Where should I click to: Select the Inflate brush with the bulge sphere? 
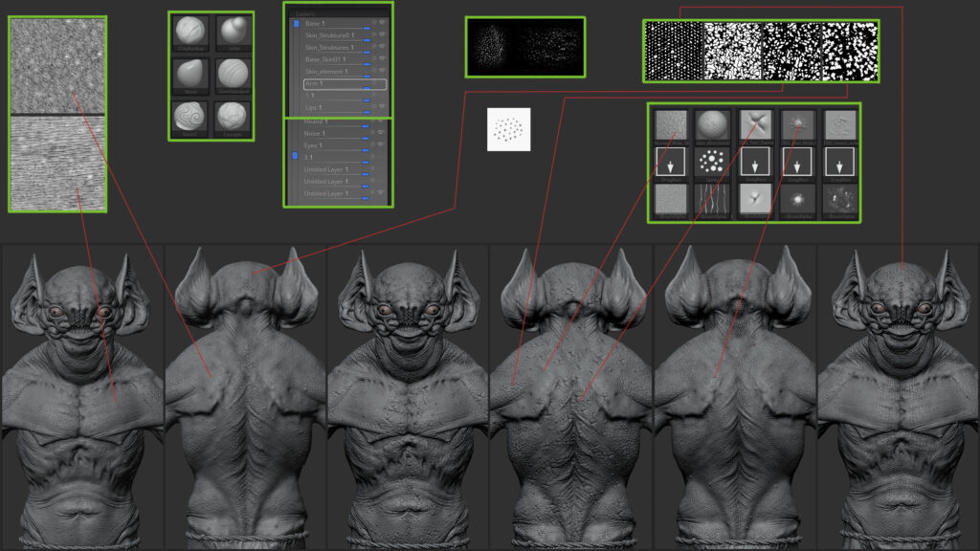tap(234, 32)
